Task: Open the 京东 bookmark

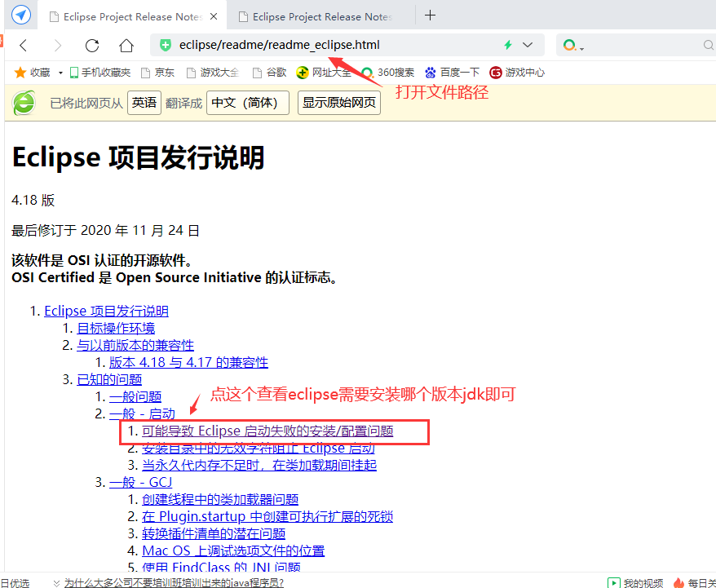Action: click(158, 72)
